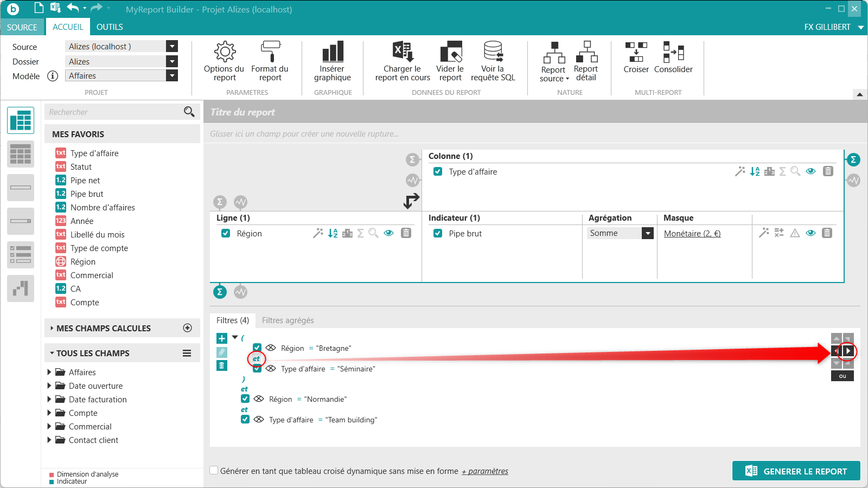Add a new filter with plus button
This screenshot has width=868, height=488.
coord(222,338)
